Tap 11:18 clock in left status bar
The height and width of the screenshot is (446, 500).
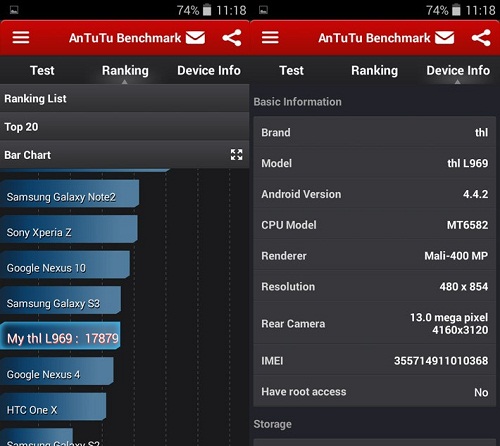tap(231, 10)
